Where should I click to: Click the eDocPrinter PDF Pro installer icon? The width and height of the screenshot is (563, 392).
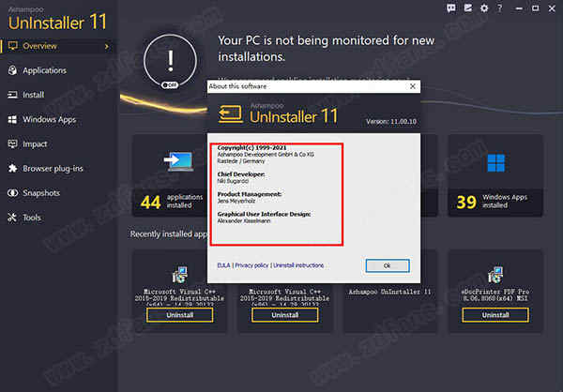coord(495,275)
